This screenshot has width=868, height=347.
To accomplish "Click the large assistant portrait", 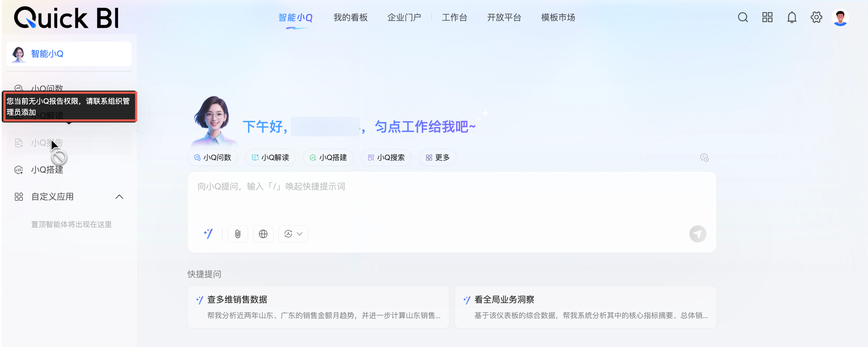I will (214, 122).
